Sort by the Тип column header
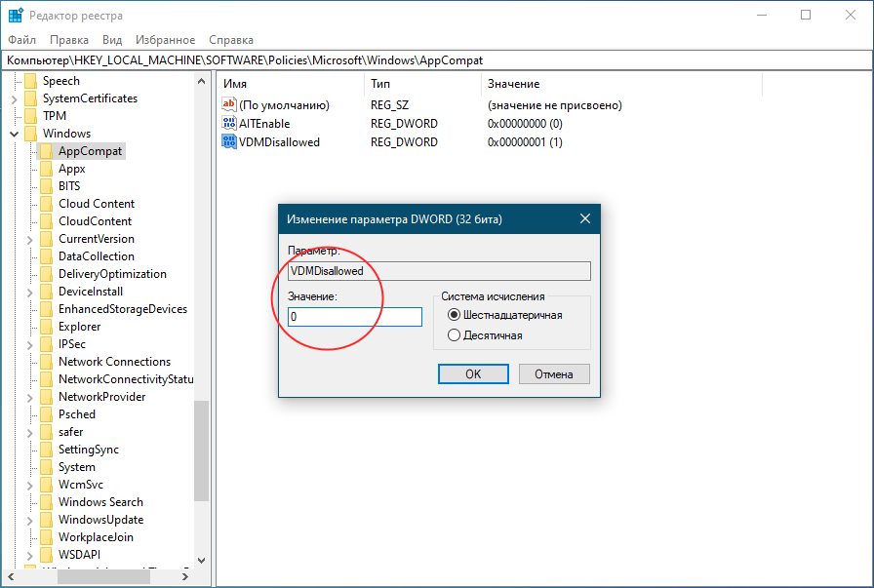This screenshot has width=874, height=588. [x=423, y=84]
